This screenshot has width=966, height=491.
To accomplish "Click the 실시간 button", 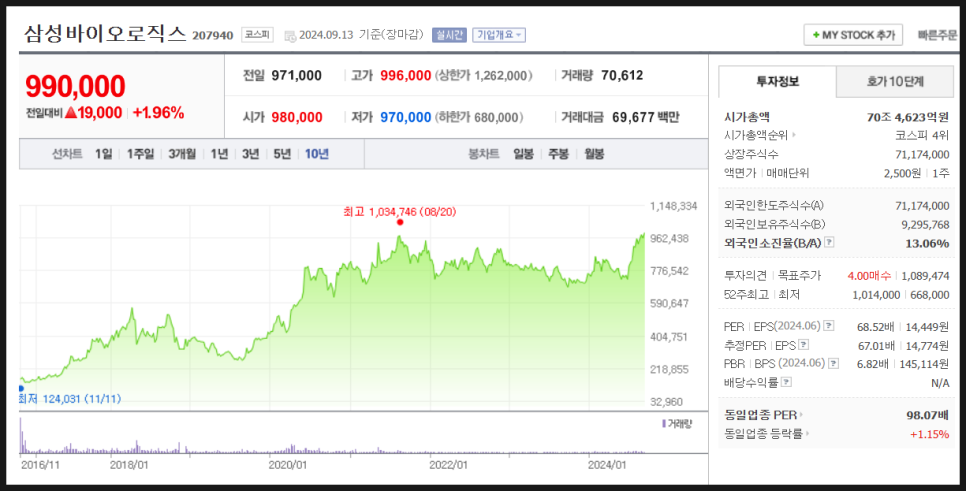I will click(449, 35).
